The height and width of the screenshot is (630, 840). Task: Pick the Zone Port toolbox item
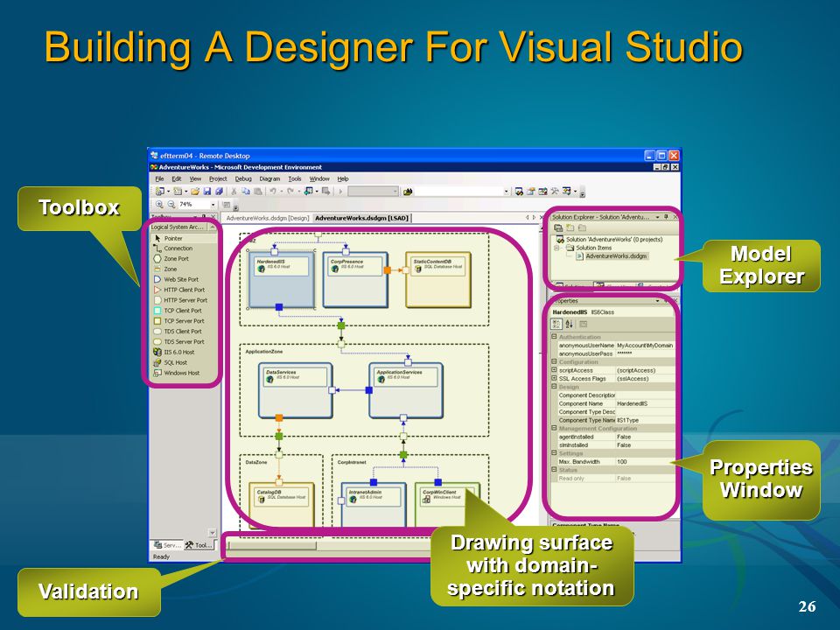click(184, 259)
